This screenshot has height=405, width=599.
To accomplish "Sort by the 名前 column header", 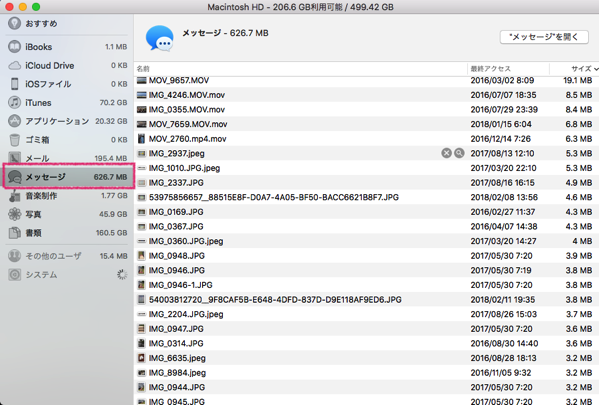I will (143, 69).
